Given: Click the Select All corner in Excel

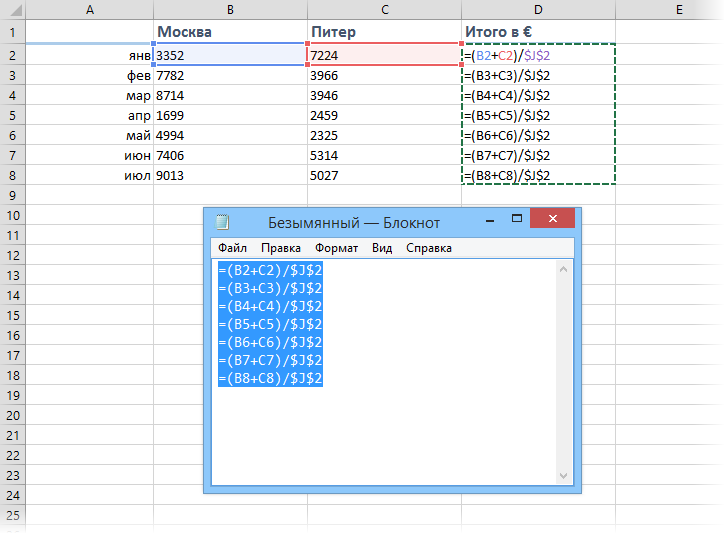Looking at the screenshot, I should (x=12, y=10).
